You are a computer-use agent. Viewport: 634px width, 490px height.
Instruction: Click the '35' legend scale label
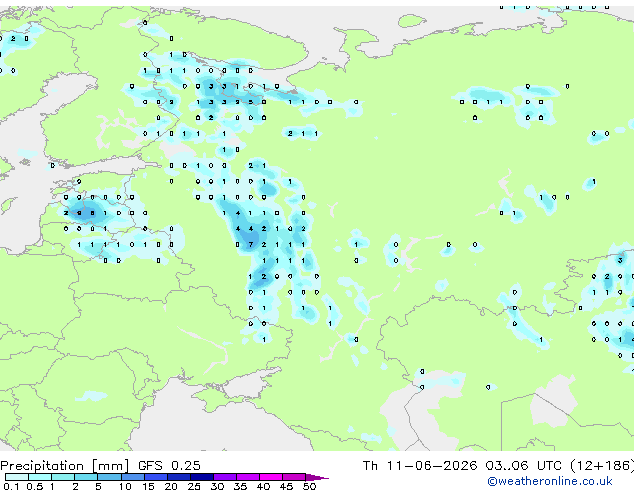241,486
